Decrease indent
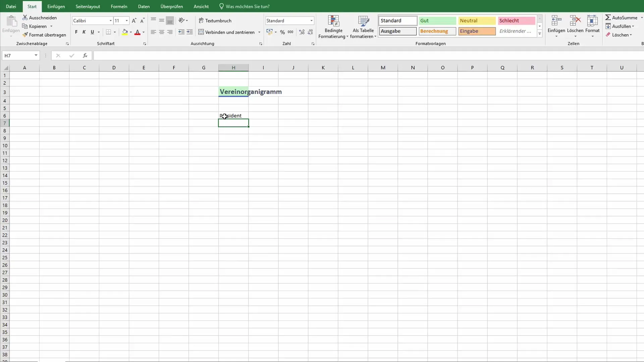644x362 pixels. [181, 32]
